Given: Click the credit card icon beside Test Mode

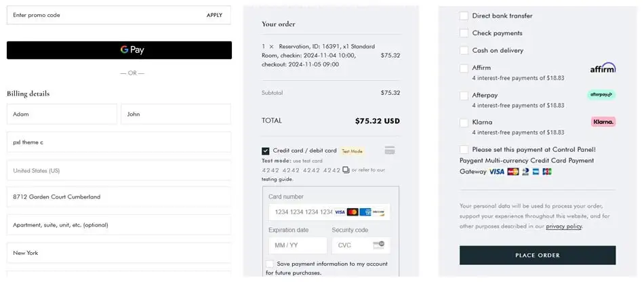Looking at the screenshot, I should click(390, 150).
